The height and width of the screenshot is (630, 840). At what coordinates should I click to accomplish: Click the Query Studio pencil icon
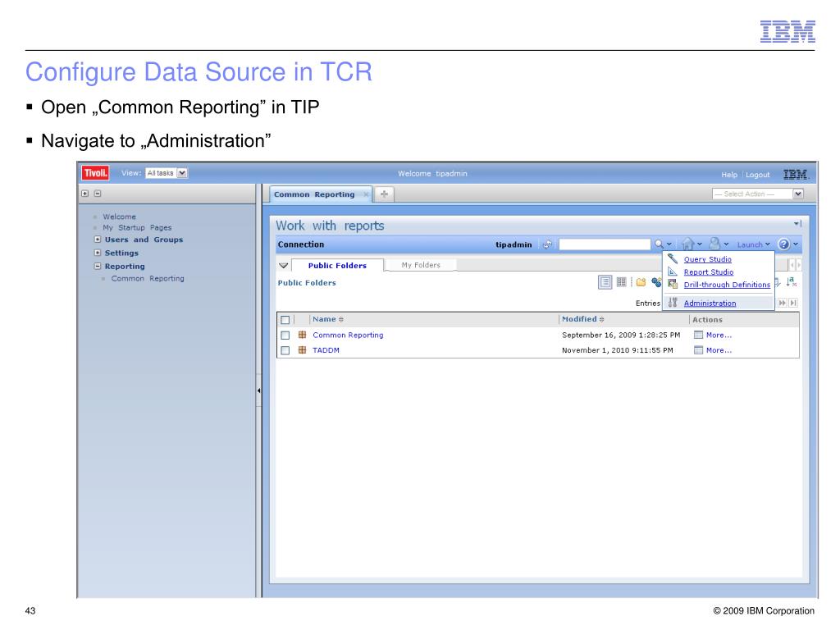(x=673, y=258)
